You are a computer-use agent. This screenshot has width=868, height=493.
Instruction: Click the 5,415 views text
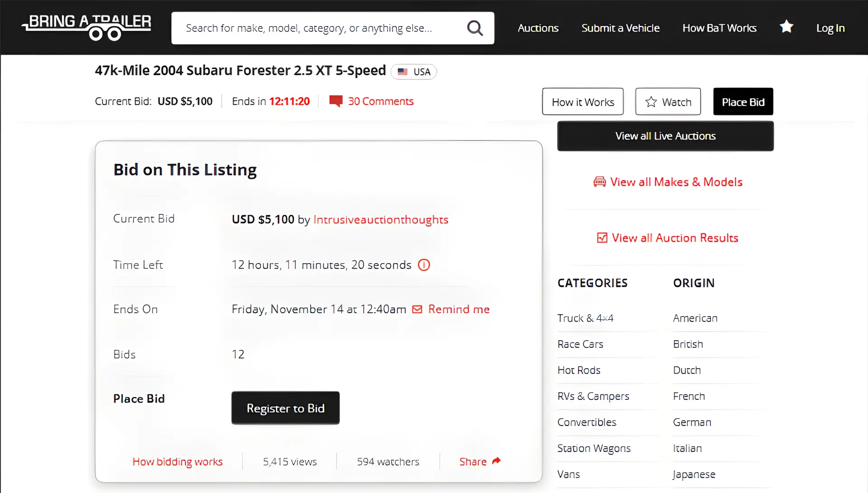click(x=290, y=462)
